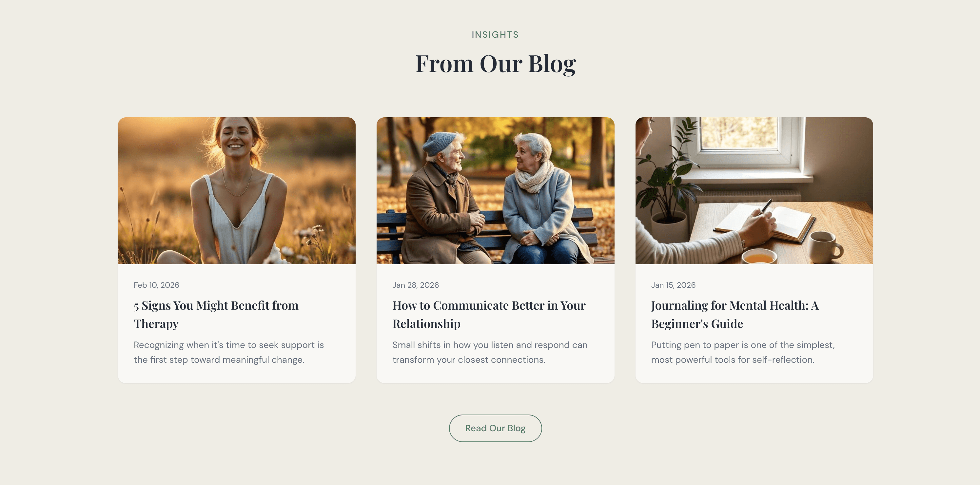980x485 pixels.
Task: Click the Jan 28, 2026 date label
Action: [x=416, y=285]
